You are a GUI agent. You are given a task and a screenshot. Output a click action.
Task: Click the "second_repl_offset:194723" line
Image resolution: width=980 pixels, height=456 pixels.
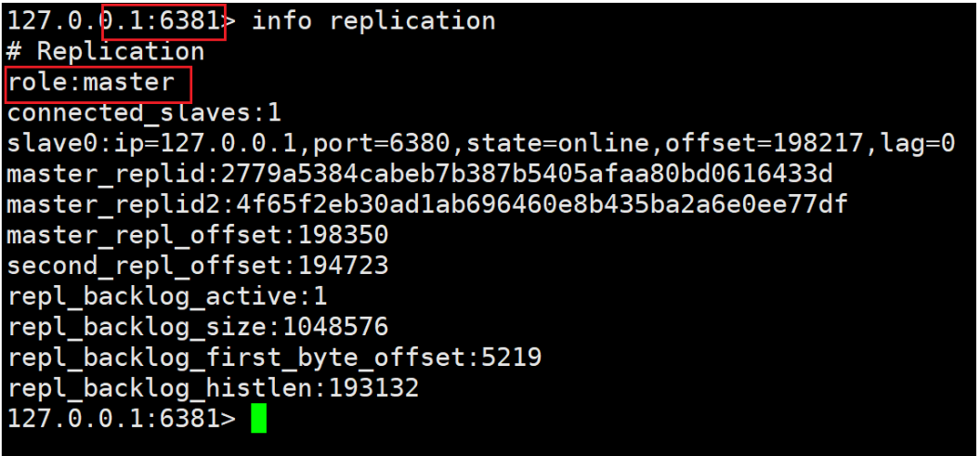(x=198, y=266)
